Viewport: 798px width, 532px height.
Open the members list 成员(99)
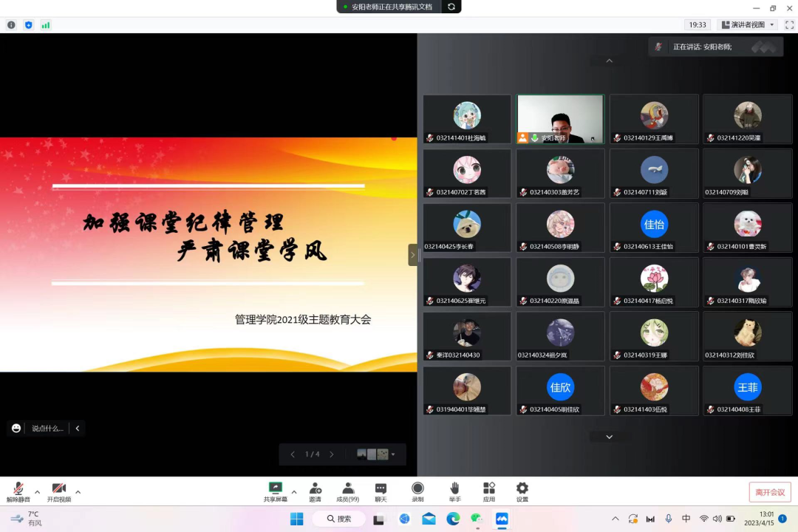click(347, 492)
